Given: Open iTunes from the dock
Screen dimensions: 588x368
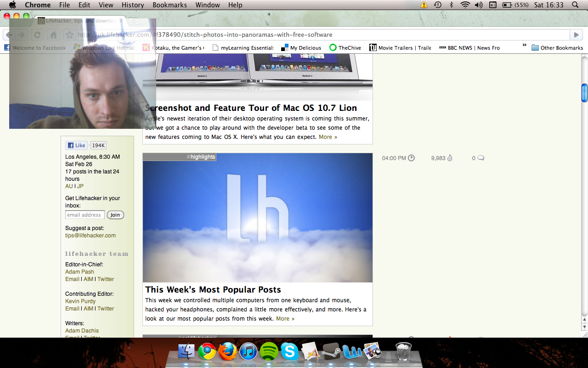Looking at the screenshot, I should pos(249,352).
